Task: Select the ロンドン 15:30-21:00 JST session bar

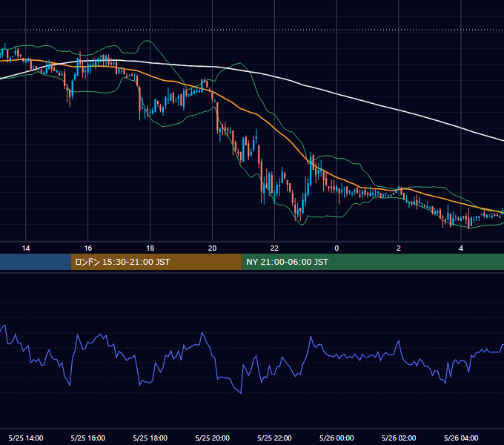Action: (x=156, y=262)
